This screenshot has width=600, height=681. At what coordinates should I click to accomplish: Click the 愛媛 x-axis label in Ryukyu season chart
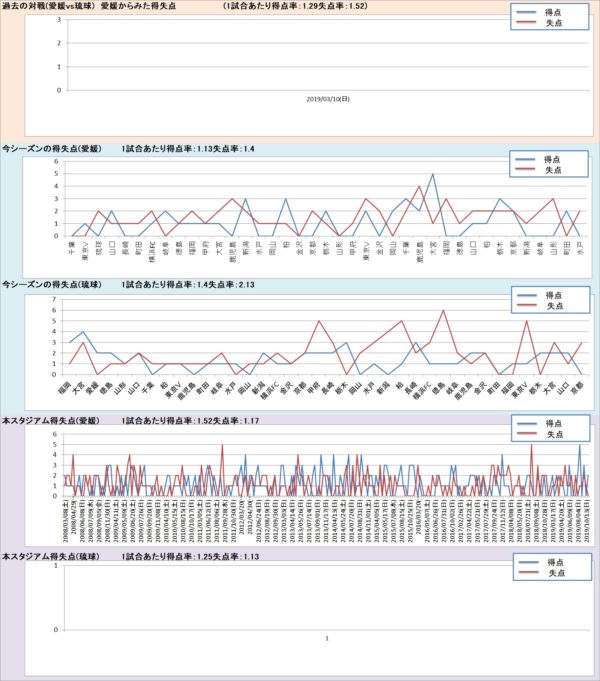tap(93, 388)
